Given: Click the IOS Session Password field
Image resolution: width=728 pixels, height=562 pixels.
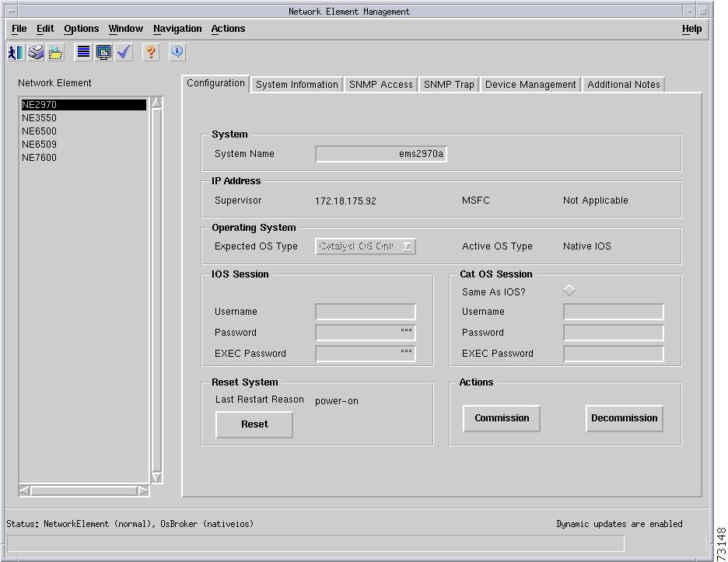Looking at the screenshot, I should 366,333.
